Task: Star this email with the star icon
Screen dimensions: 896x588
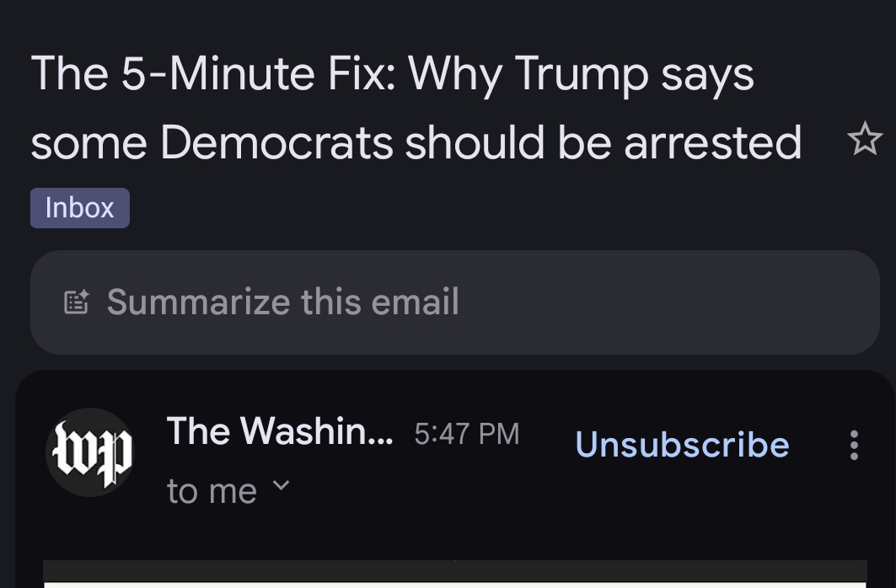Action: pyautogui.click(x=864, y=139)
